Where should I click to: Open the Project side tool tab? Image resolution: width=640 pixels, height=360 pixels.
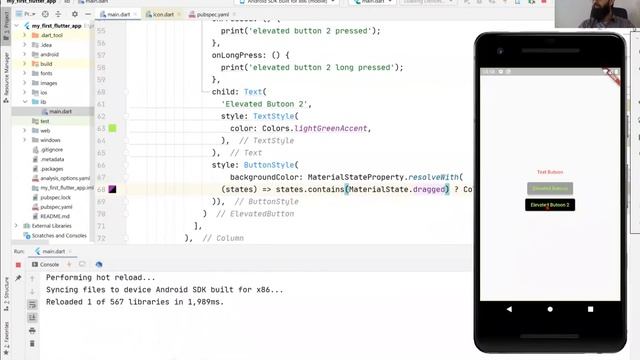click(x=6, y=25)
